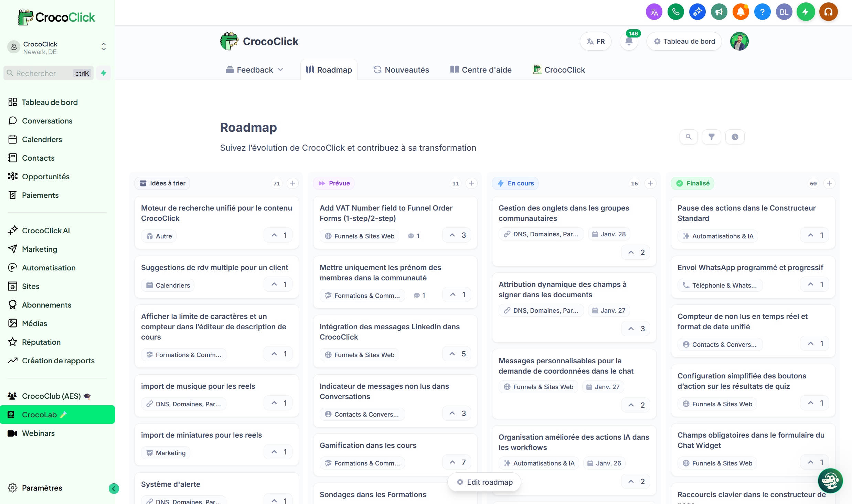Add a card to En cours column
Viewport: 852px width, 504px height.
click(650, 183)
